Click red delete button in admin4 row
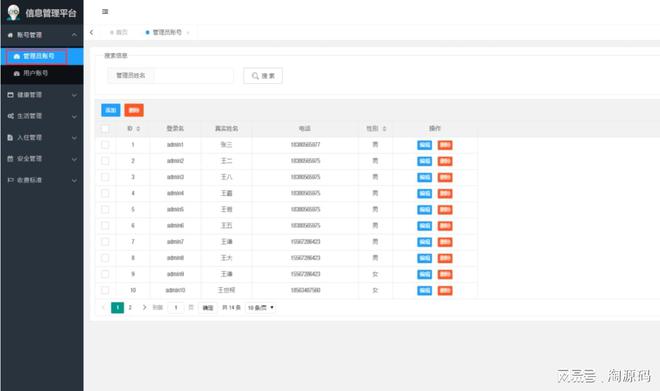Screen dimensions: 660x391 pos(445,194)
